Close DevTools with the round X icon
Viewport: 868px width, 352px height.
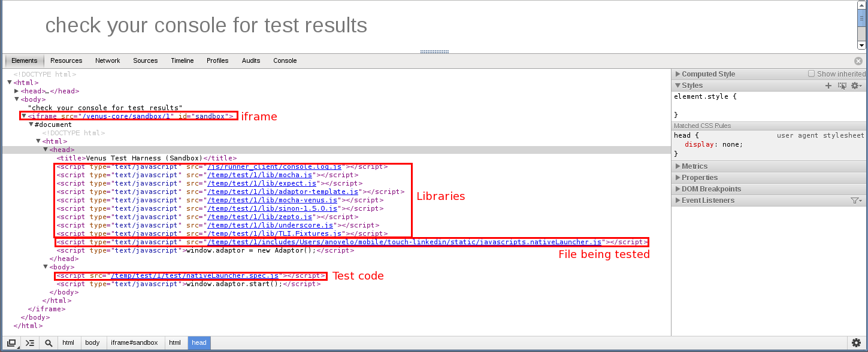click(x=858, y=60)
